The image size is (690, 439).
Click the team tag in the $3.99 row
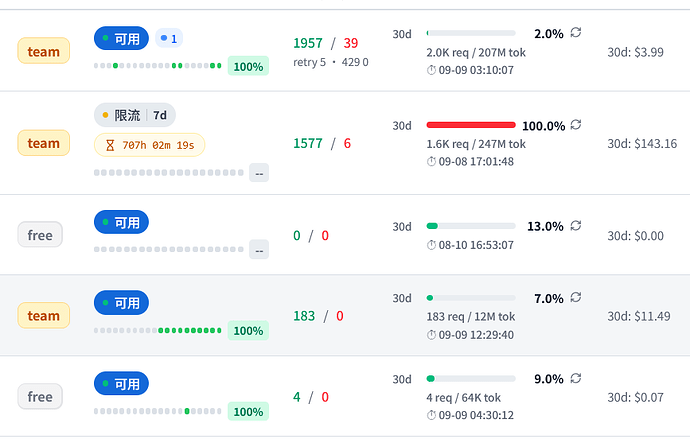point(44,51)
